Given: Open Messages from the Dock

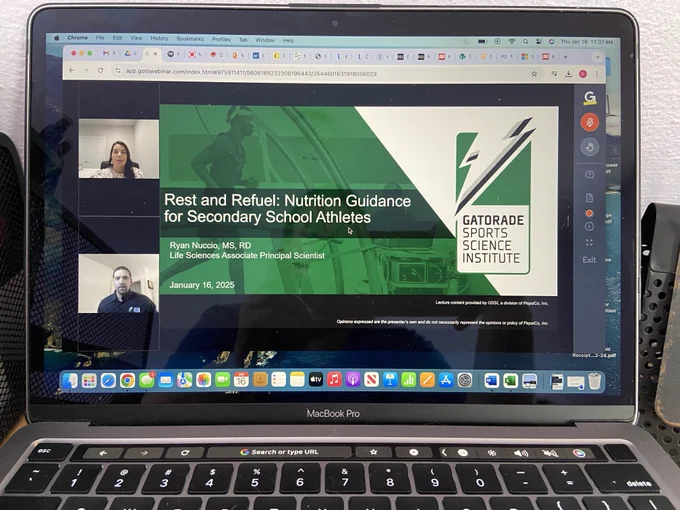Looking at the screenshot, I should tap(147, 380).
